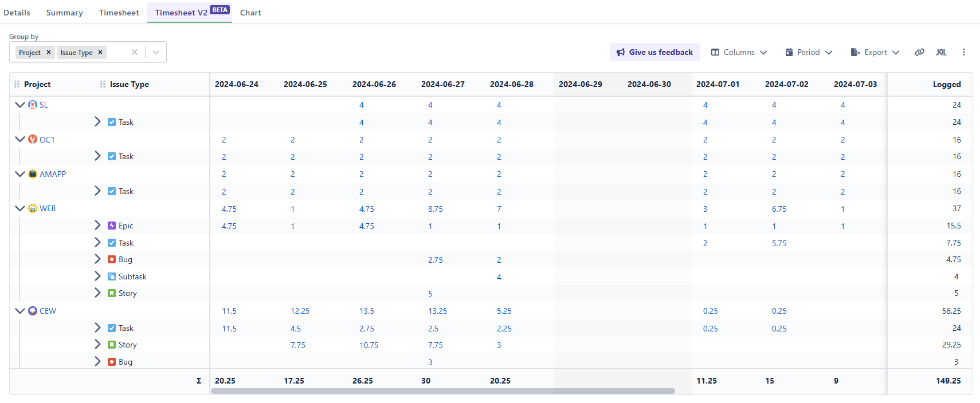The image size is (980, 403).
Task: Click the 2024-07-01 column header
Action: coord(718,84)
